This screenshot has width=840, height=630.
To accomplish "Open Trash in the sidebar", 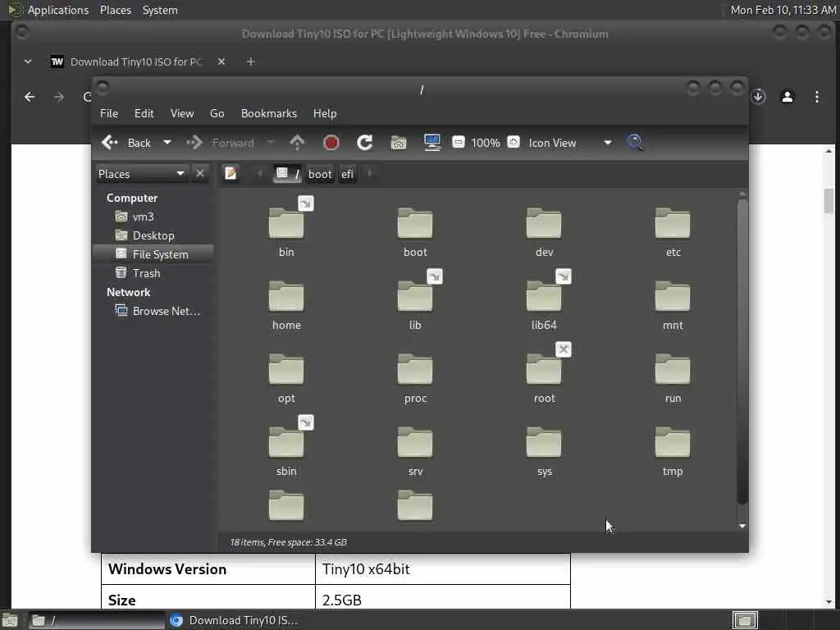I will 146,273.
